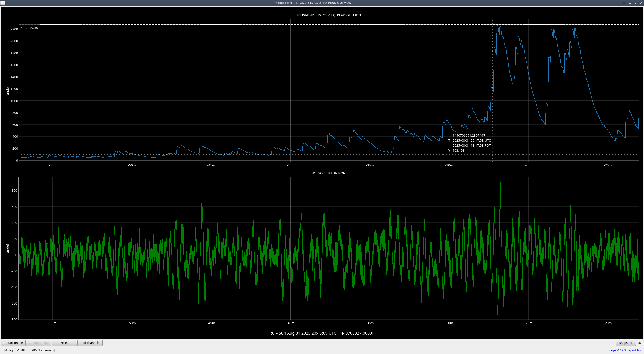
Task: Click the t0 timestamp label
Action: click(322, 333)
